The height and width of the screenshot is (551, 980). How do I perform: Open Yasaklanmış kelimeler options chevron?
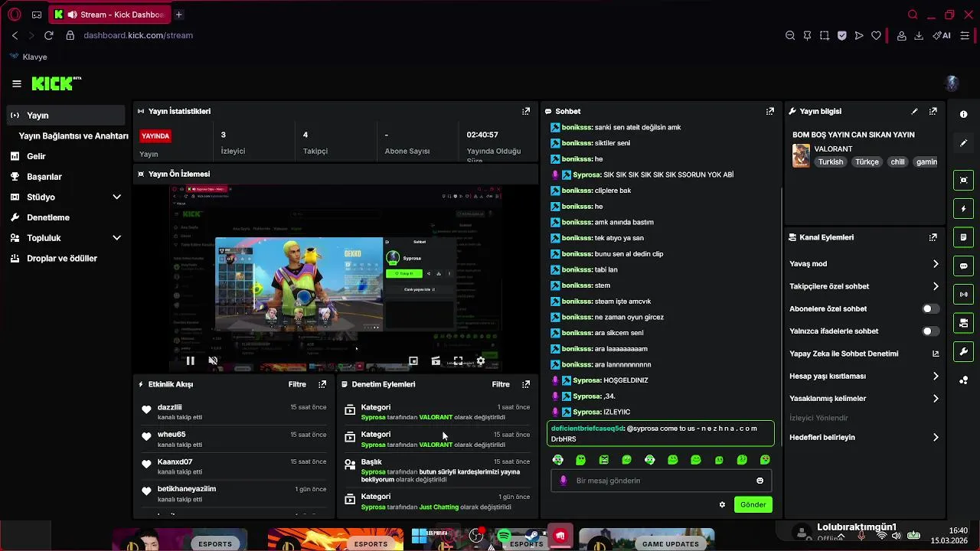coord(936,398)
